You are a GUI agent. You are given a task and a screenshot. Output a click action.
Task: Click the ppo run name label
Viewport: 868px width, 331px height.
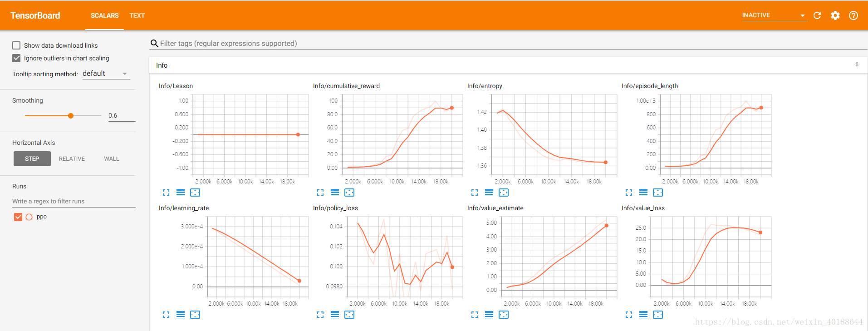pos(42,217)
